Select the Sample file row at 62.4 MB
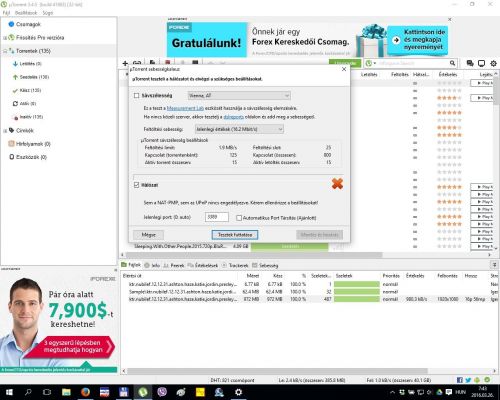 (308, 292)
